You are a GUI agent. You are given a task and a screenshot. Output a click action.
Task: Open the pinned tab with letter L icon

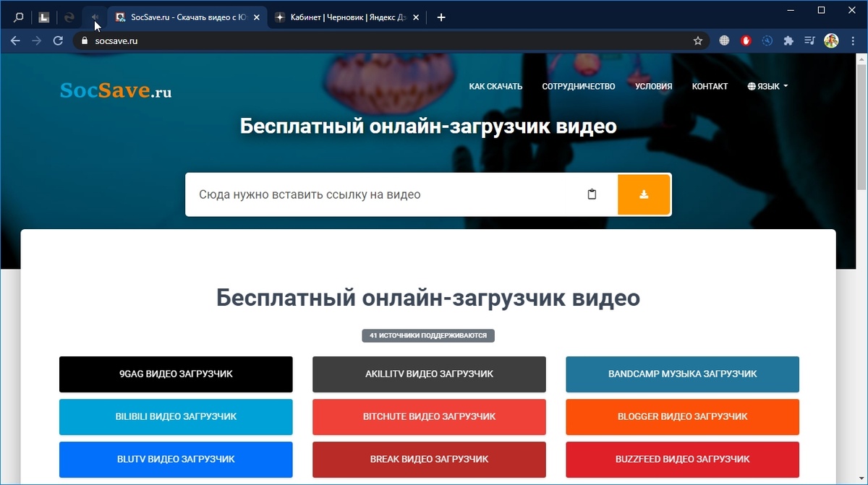coord(43,17)
